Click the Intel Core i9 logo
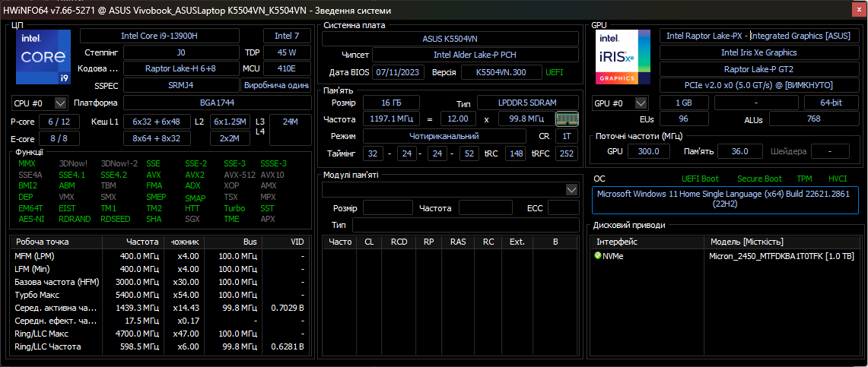 click(43, 58)
